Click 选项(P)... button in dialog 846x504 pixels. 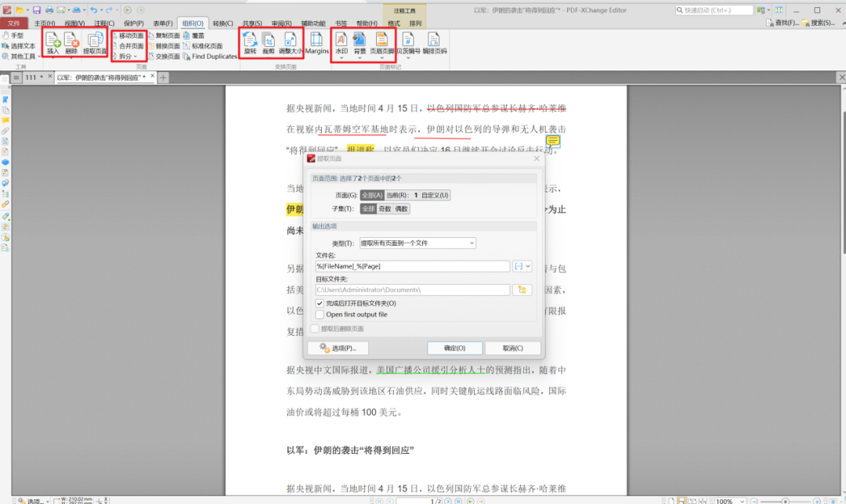(x=338, y=348)
